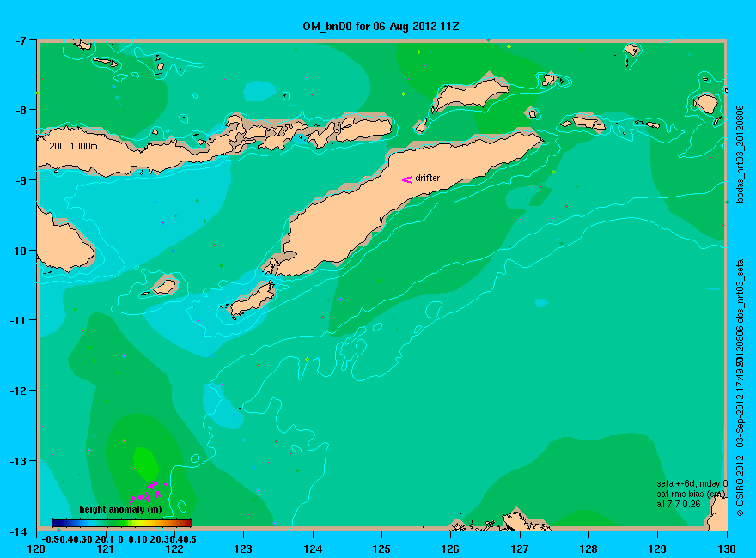Click the -14 latitude axis label

coord(18,531)
